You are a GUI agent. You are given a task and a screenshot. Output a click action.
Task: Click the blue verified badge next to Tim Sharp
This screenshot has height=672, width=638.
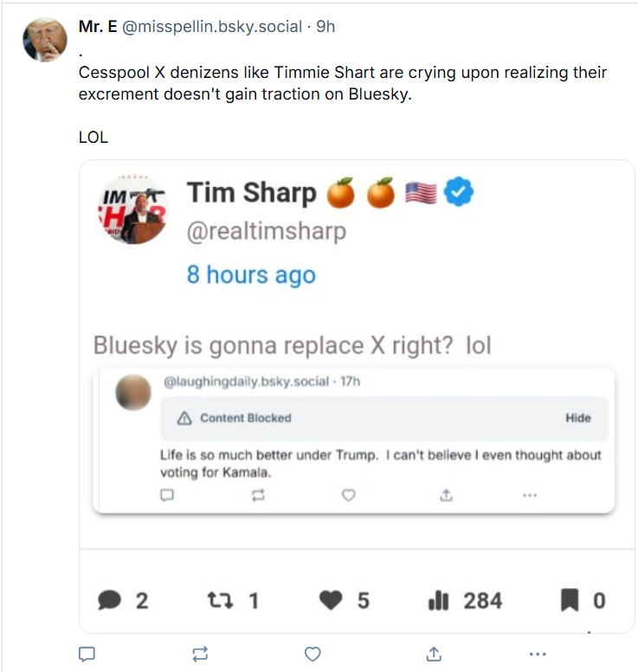pyautogui.click(x=458, y=192)
